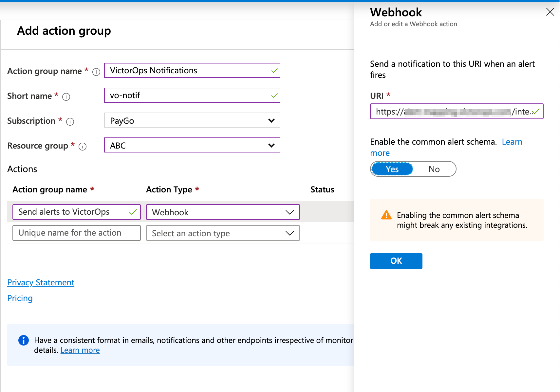The image size is (560, 392).
Task: Enable the common alert schema with Yes
Action: (x=392, y=169)
